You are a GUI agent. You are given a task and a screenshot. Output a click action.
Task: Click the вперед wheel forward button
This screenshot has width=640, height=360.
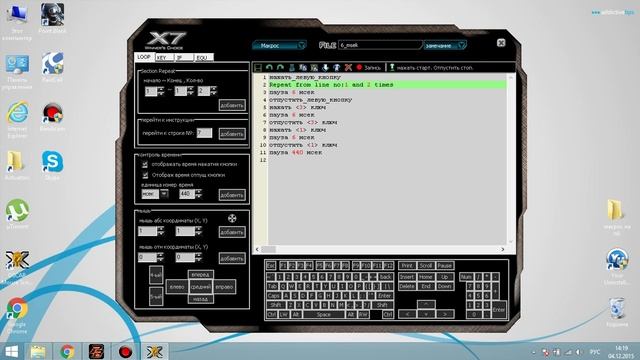(200, 274)
